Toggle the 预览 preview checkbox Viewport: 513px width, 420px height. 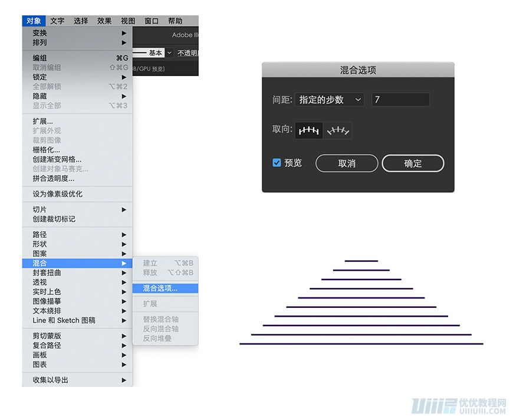pyautogui.click(x=277, y=163)
